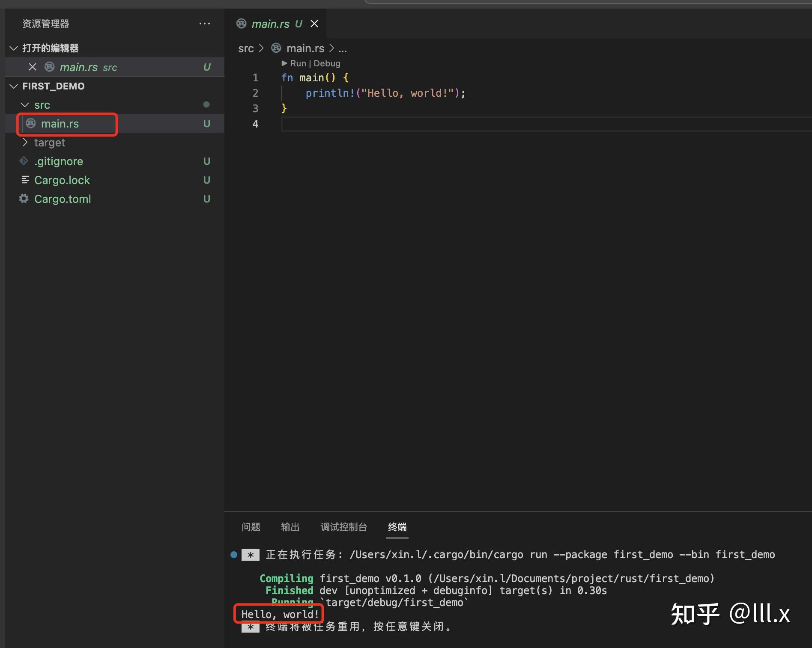Viewport: 812px width, 648px height.
Task: Switch to the 问题 panel tab
Action: (251, 527)
